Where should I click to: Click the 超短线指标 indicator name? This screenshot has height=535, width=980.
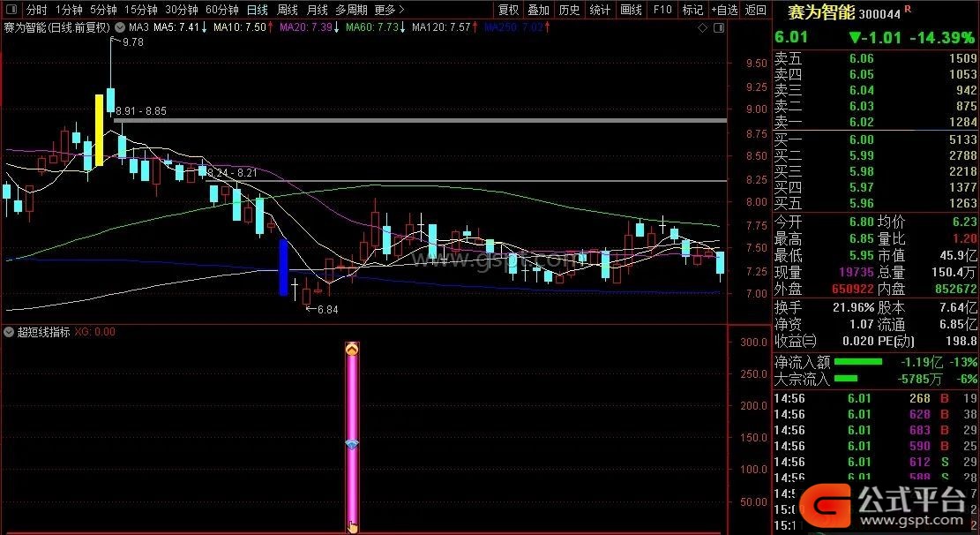point(43,332)
